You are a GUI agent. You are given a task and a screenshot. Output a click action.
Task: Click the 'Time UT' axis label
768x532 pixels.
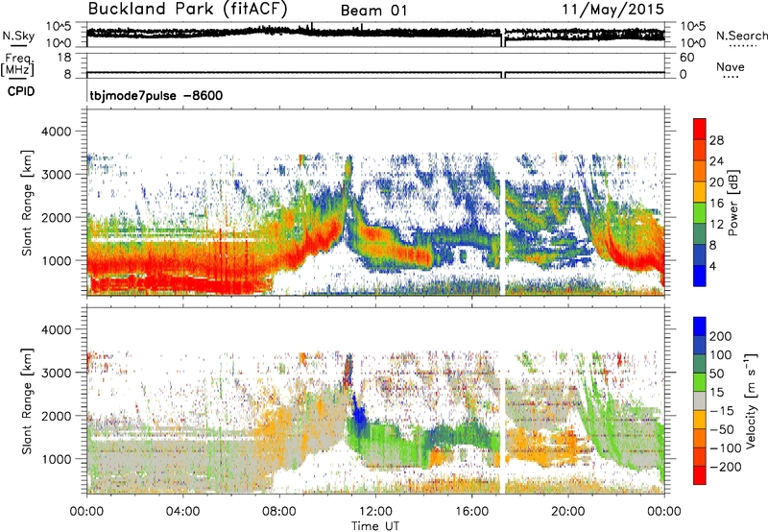click(375, 525)
